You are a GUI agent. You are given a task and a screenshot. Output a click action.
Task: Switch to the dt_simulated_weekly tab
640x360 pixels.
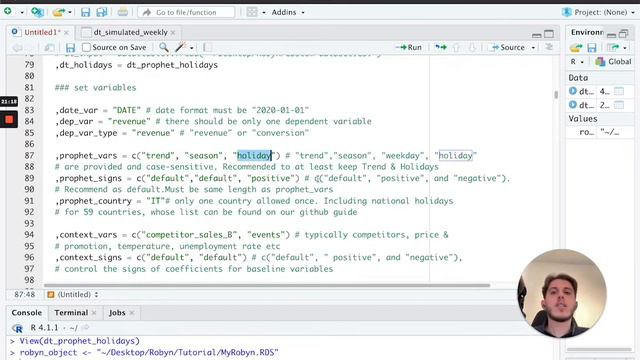point(130,32)
